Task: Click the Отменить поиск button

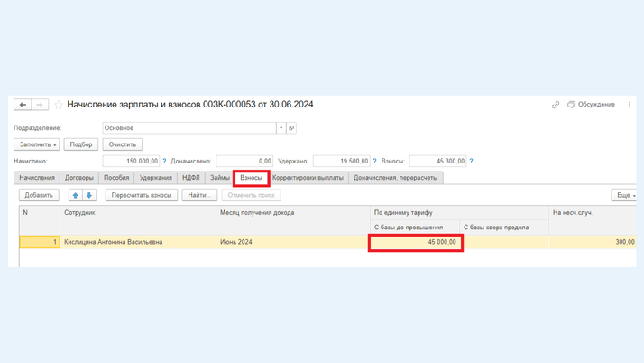Action: pos(252,195)
